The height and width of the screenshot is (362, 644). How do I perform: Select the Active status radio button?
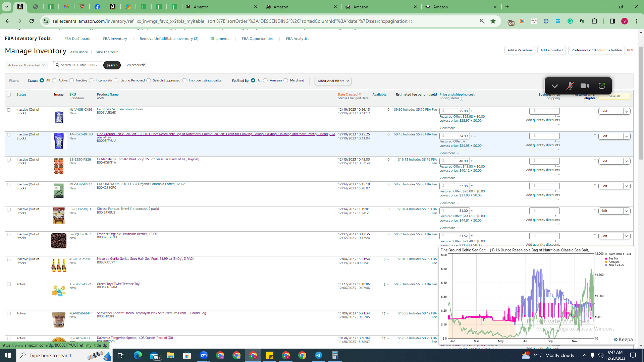[54, 80]
